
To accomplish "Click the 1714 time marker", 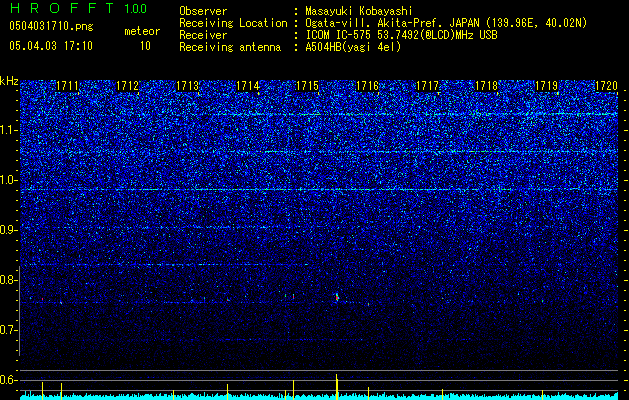I will click(248, 86).
